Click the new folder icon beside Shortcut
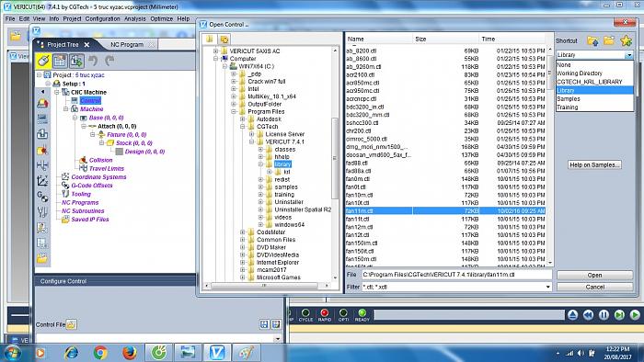This screenshot has height=362, width=644. 609,40
